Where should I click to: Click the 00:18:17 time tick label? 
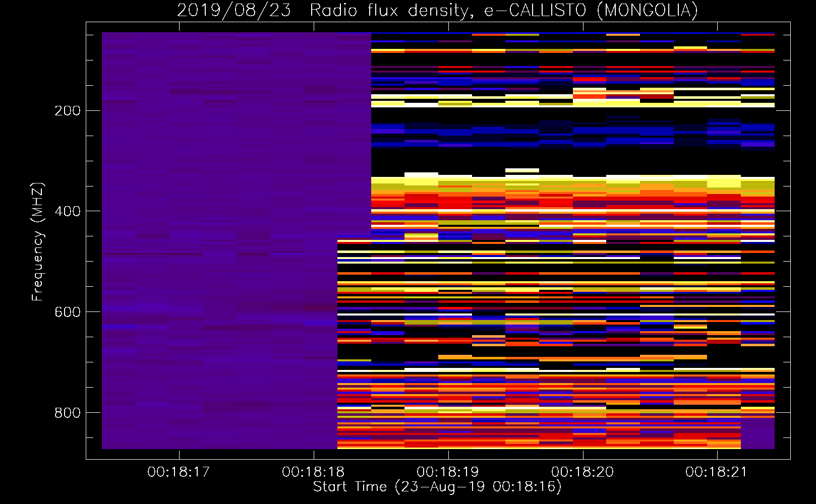pyautogui.click(x=179, y=472)
